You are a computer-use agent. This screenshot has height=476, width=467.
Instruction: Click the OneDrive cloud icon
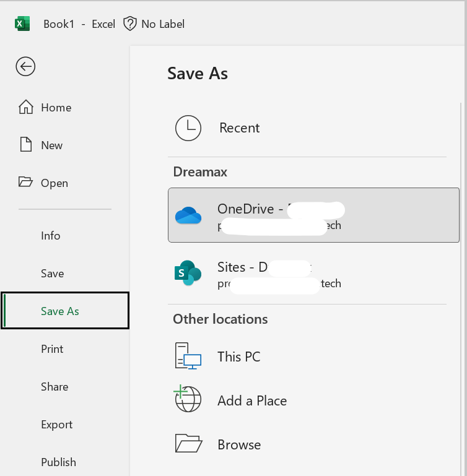(188, 215)
